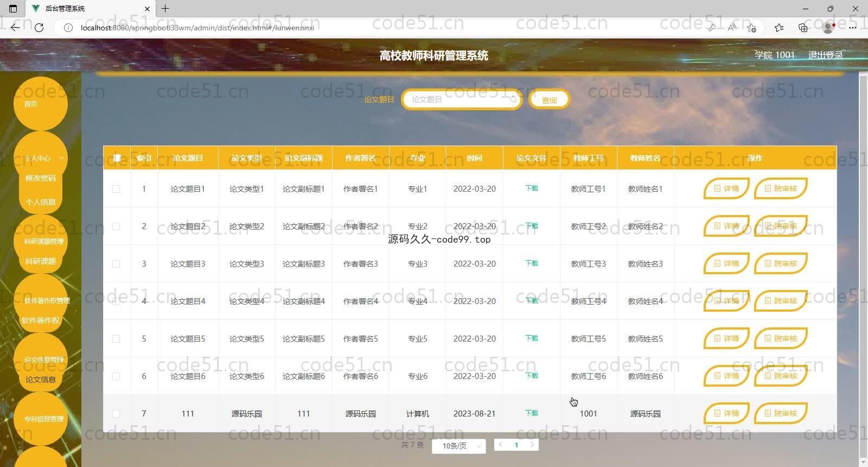Open browser profile avatar
The image size is (868, 467).
[828, 28]
